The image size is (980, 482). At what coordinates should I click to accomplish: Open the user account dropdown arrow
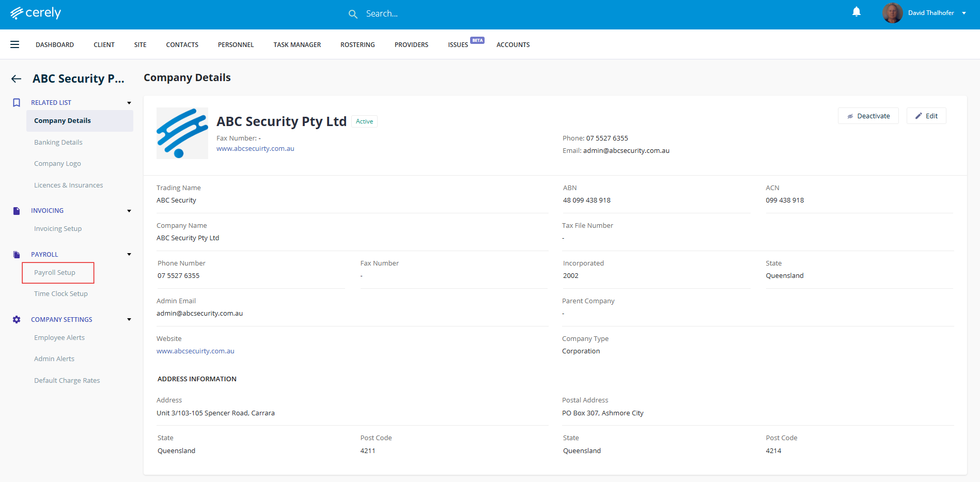pyautogui.click(x=964, y=13)
